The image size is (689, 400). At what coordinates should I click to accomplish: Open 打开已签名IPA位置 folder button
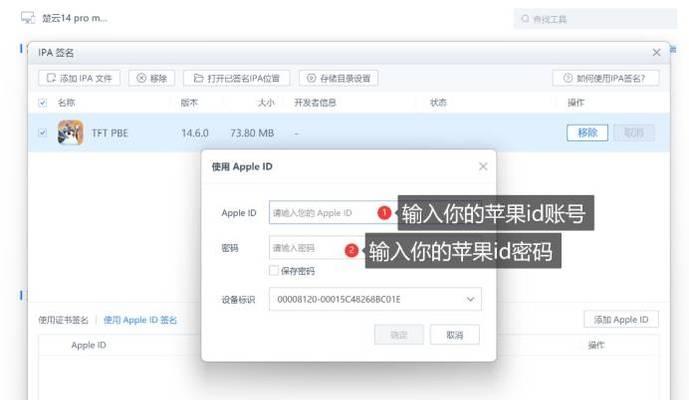pos(236,78)
